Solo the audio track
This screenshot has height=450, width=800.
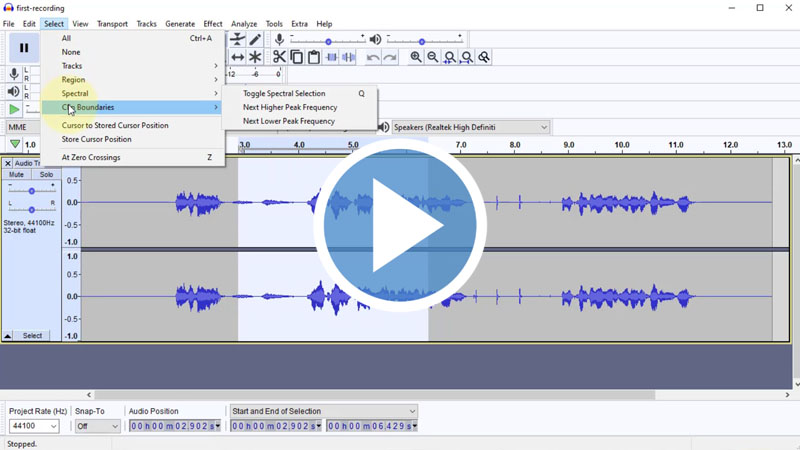click(x=46, y=175)
